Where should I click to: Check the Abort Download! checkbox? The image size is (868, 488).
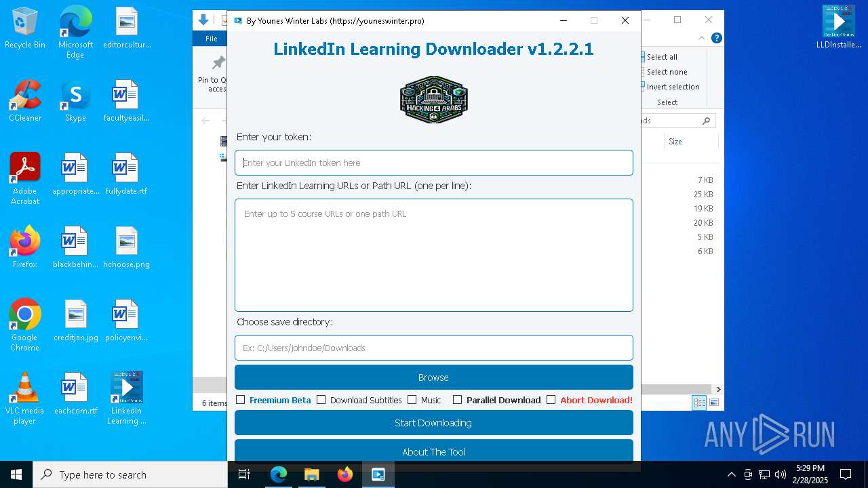pyautogui.click(x=551, y=400)
